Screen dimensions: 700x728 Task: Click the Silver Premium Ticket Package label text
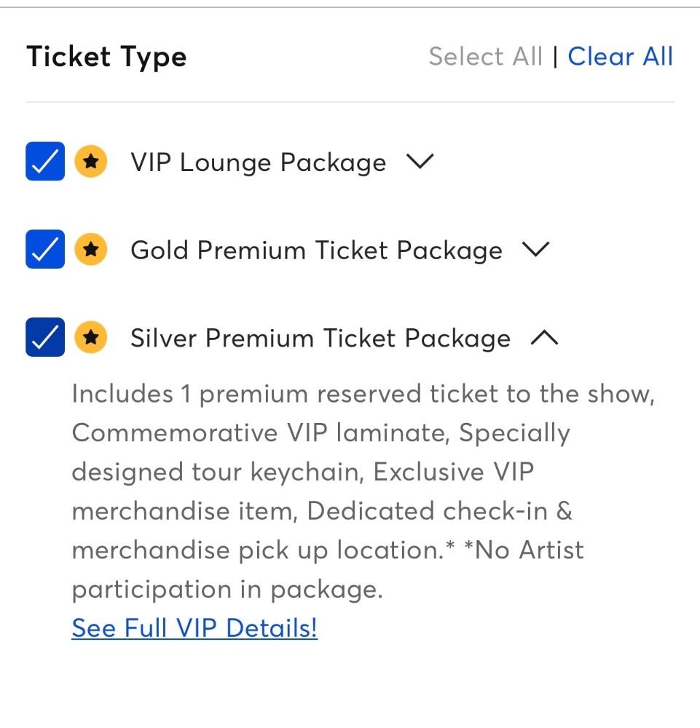[320, 339]
